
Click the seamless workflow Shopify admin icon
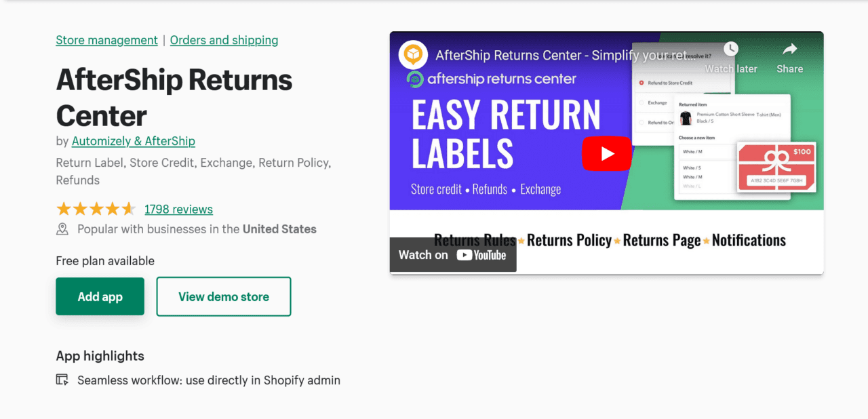click(62, 380)
